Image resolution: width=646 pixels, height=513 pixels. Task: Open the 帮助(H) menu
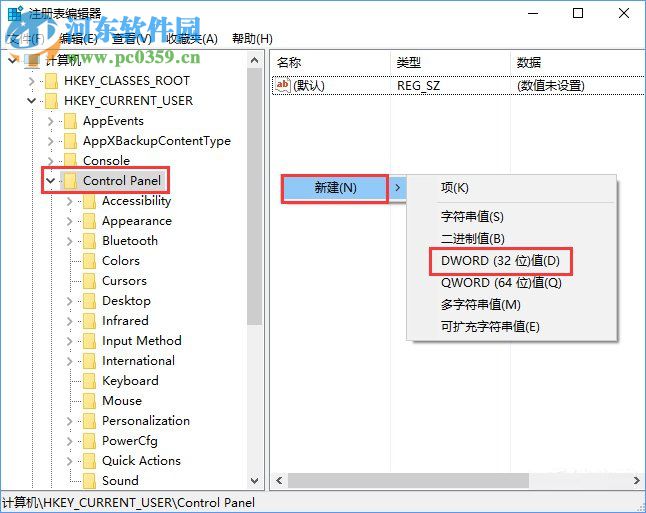click(x=252, y=39)
